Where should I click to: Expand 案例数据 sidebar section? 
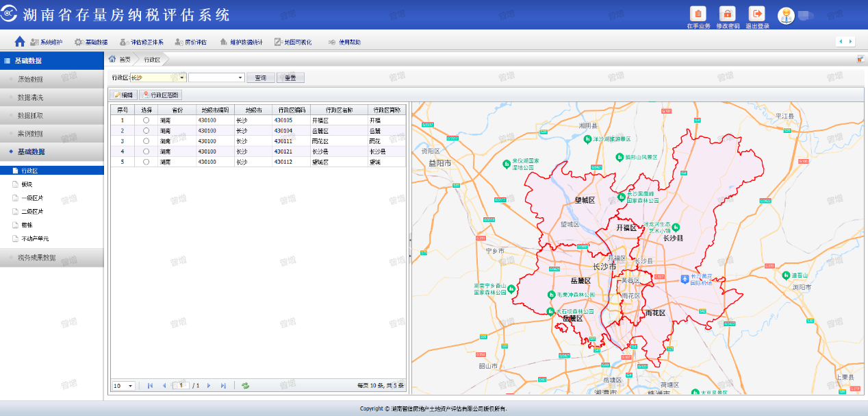pyautogui.click(x=52, y=134)
